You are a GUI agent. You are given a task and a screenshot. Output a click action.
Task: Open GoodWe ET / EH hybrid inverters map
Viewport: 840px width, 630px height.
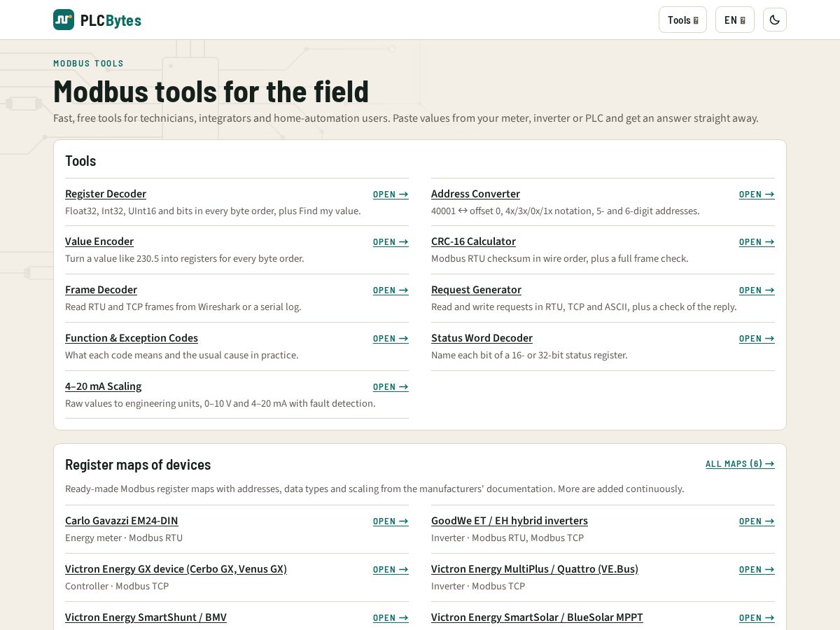[x=510, y=521]
